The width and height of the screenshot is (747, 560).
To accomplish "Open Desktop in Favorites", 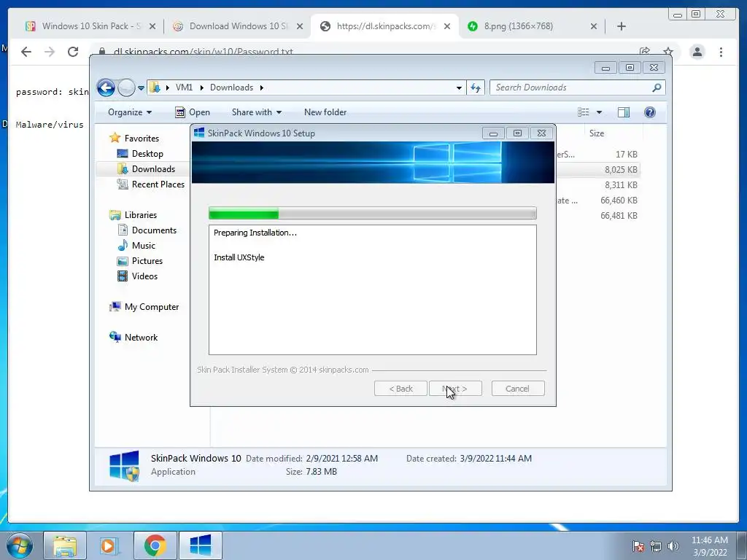I will pyautogui.click(x=147, y=154).
